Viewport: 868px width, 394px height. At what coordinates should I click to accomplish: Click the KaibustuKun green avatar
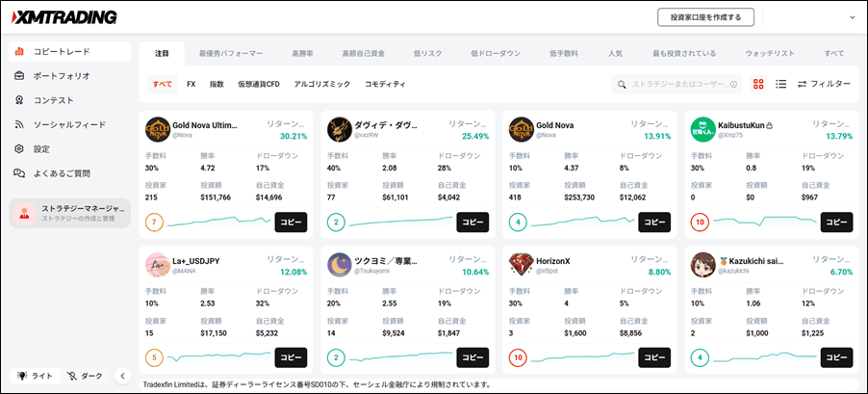pyautogui.click(x=703, y=130)
